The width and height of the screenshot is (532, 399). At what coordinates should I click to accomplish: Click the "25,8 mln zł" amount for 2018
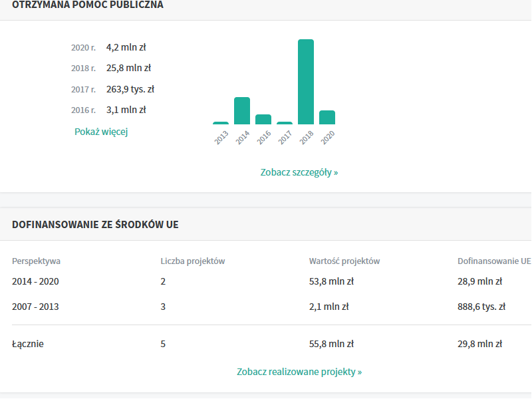(x=128, y=68)
